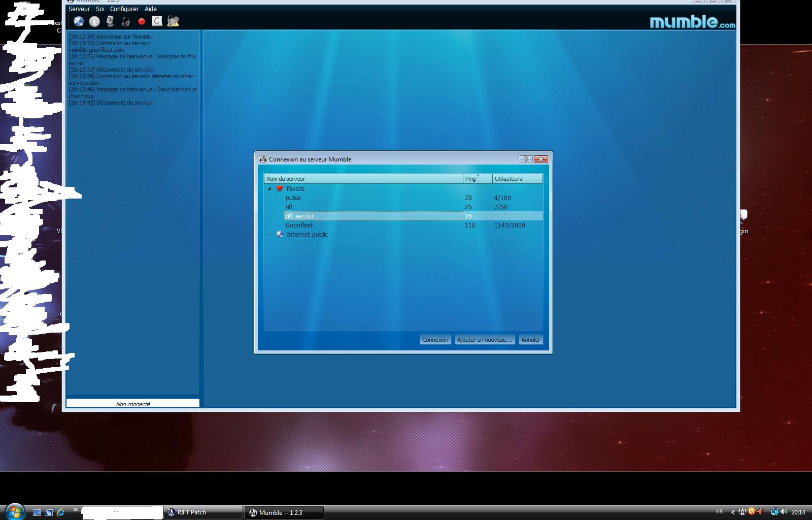This screenshot has width=812, height=520.
Task: Click the pulsar users count 4/100
Action: point(502,198)
